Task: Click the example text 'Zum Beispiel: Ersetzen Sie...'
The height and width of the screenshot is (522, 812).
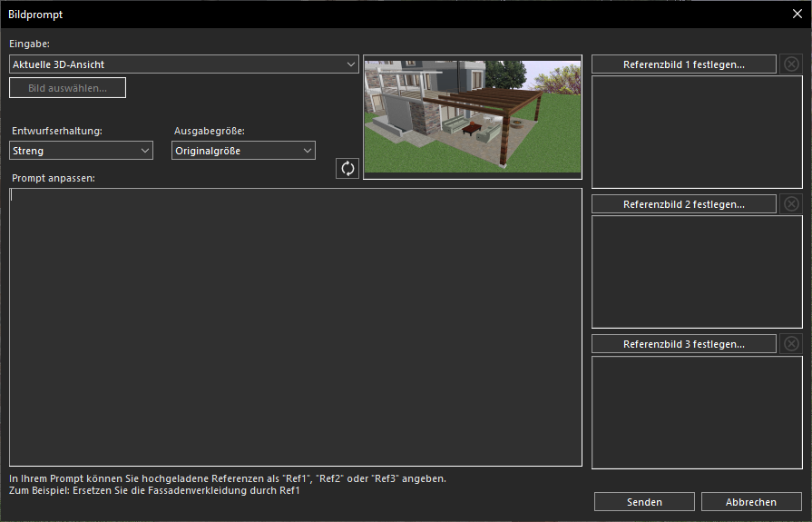Action: point(154,490)
